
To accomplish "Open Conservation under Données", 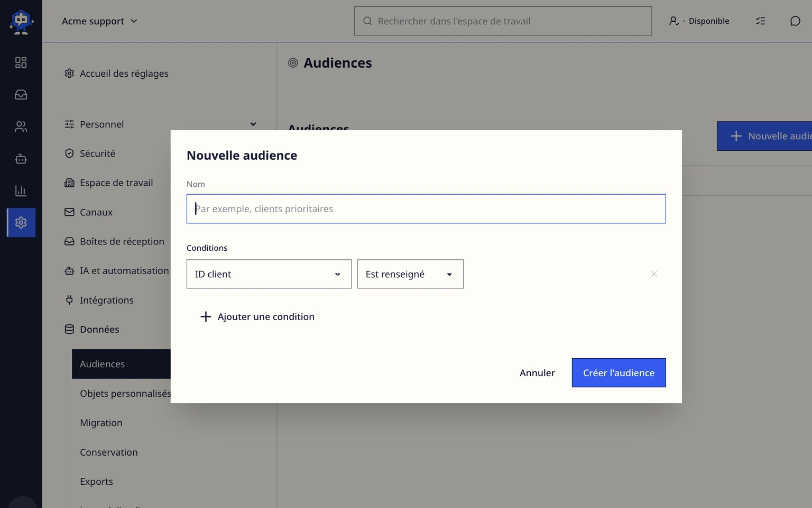I will [x=109, y=452].
